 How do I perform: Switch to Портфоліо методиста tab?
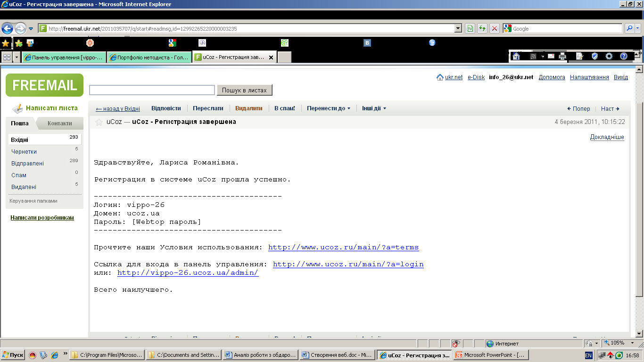tap(149, 58)
